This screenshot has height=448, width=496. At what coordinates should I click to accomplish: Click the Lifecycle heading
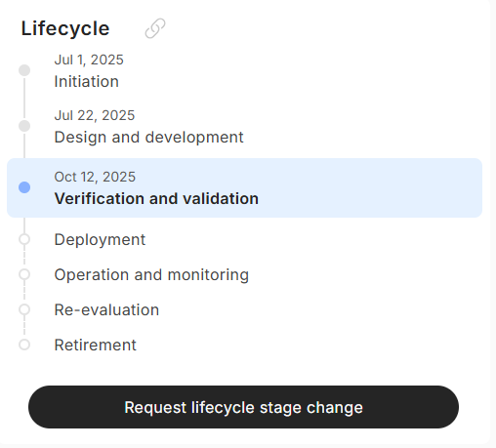[65, 29]
